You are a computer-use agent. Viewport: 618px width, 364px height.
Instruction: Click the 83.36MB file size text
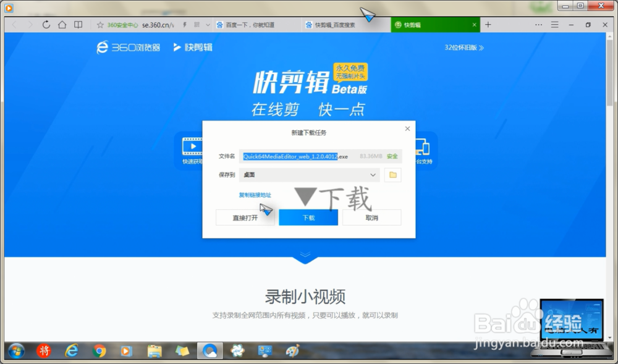point(371,156)
